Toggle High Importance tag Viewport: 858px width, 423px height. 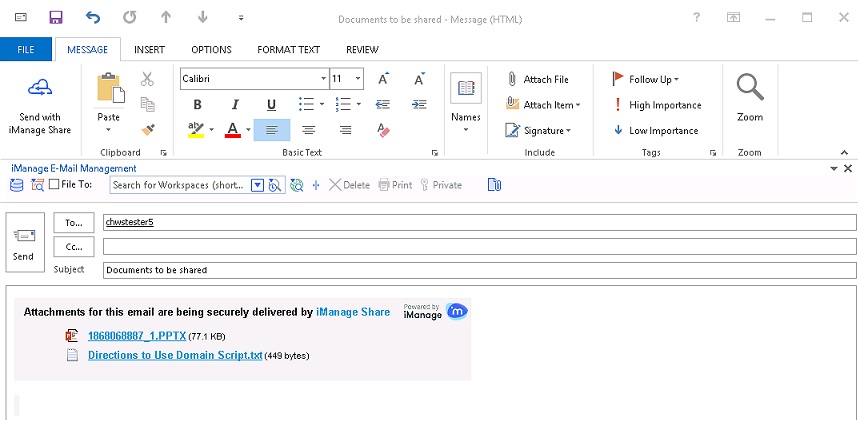658,105
